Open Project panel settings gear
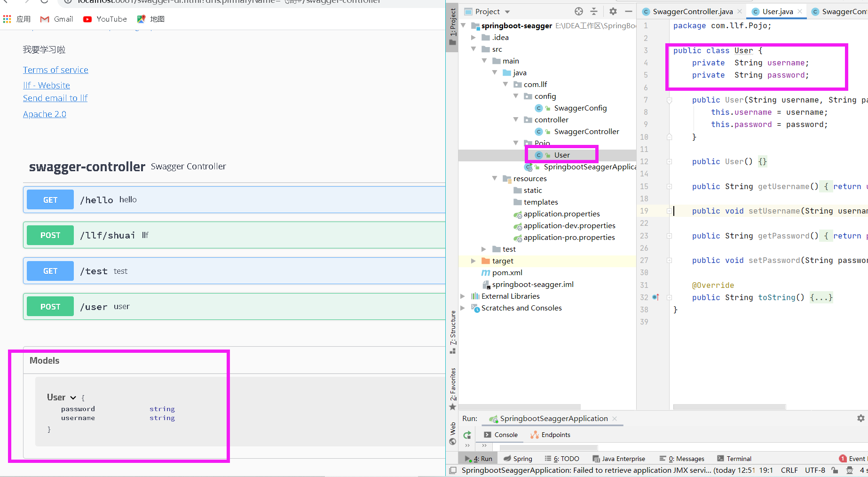The height and width of the screenshot is (477, 868). [x=613, y=11]
